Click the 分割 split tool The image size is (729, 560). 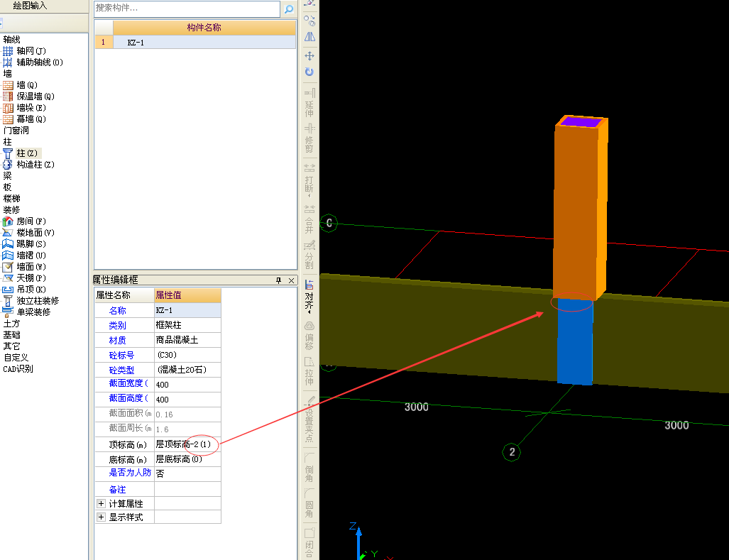[x=309, y=255]
